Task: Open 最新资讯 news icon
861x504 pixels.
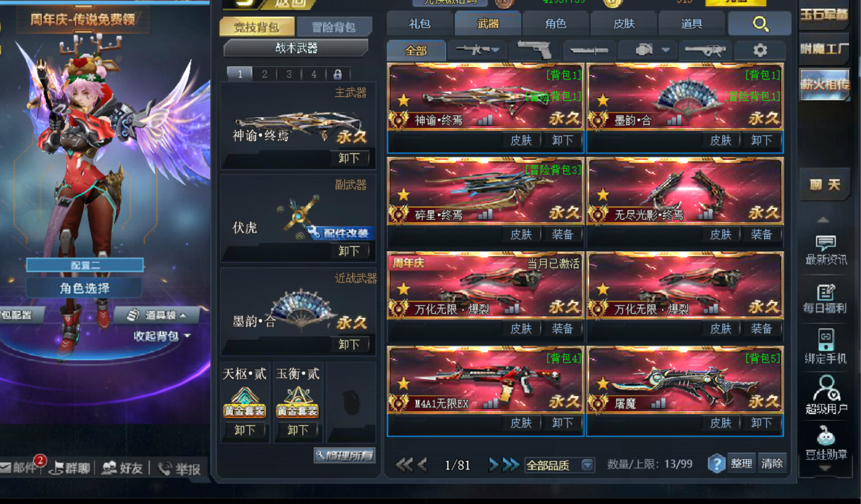Action: point(826,250)
